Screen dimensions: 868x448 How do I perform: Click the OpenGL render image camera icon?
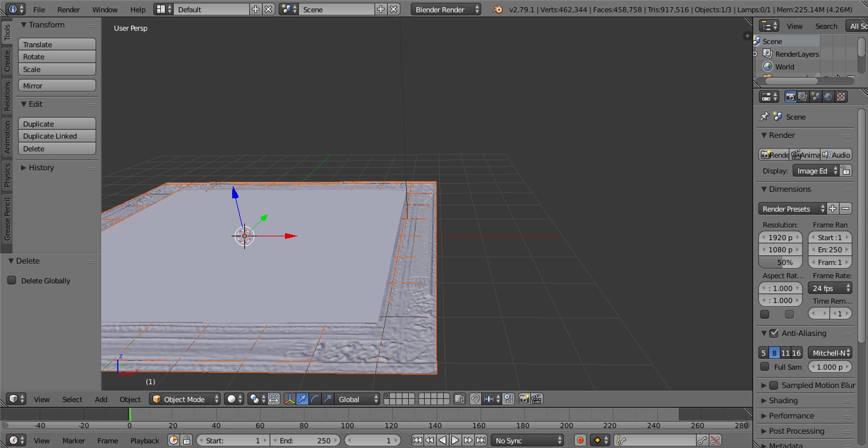(524, 399)
